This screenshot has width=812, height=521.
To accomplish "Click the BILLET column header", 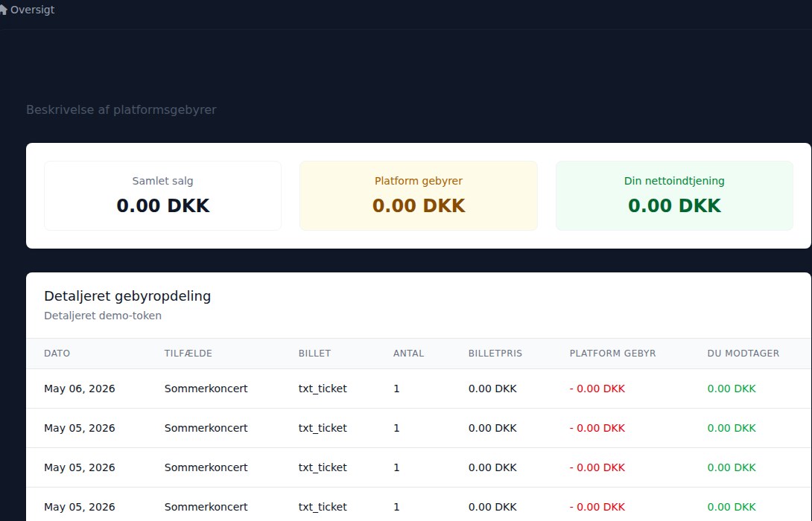I will (x=314, y=354).
